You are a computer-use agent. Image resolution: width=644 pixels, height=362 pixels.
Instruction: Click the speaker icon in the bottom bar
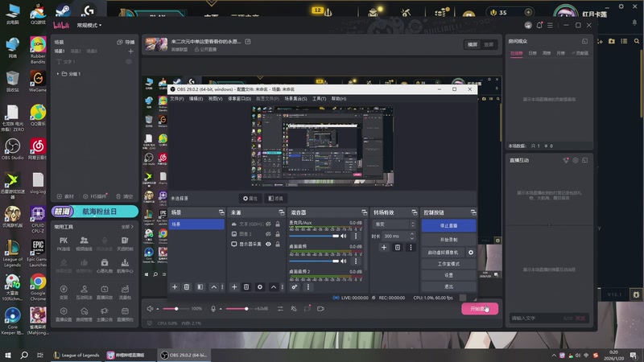(150, 309)
